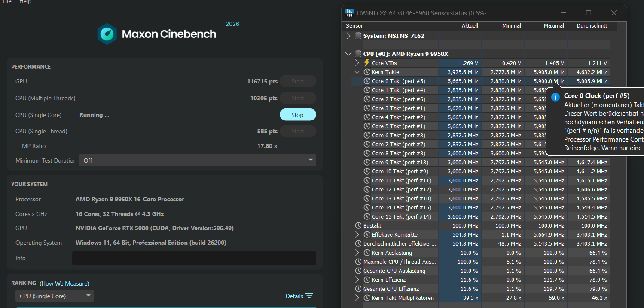Screen dimensions: 644x308
Task: Select Durchschnittlicher effektiver... row
Action: [476, 243]
